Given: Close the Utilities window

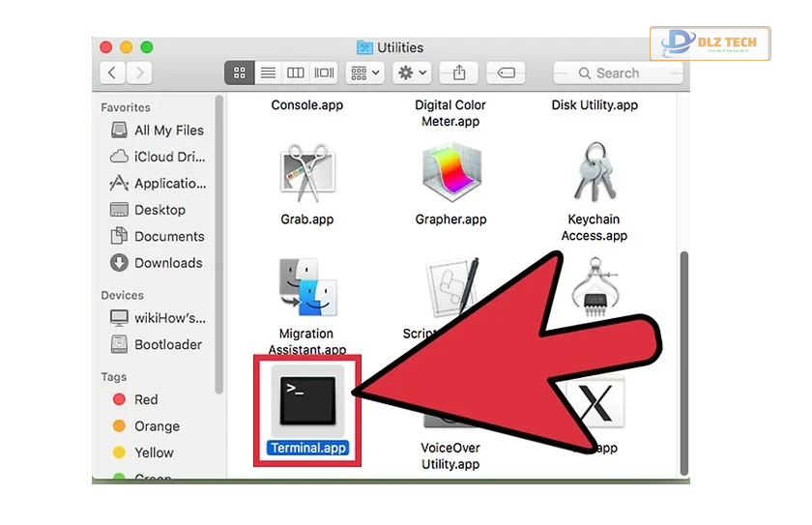Looking at the screenshot, I should pyautogui.click(x=106, y=47).
